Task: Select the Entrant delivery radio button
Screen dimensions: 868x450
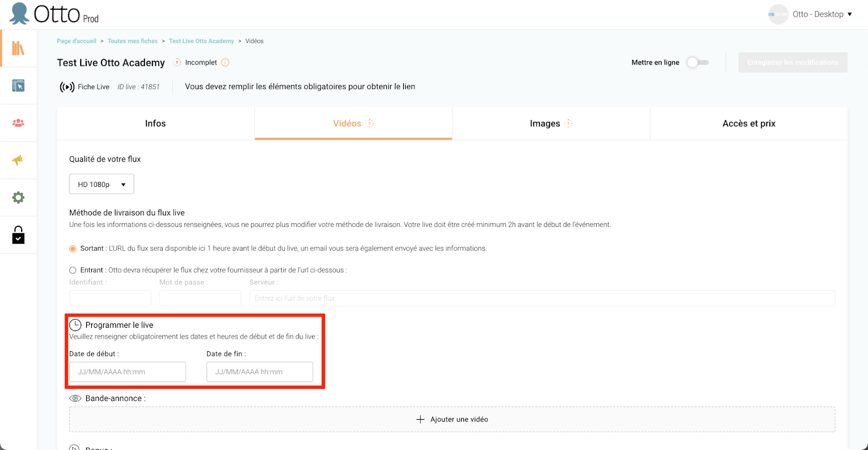Action: tap(73, 270)
